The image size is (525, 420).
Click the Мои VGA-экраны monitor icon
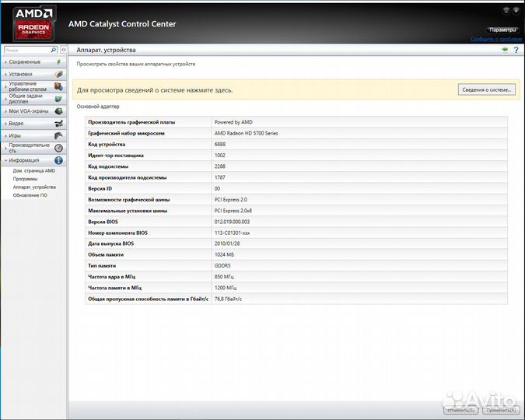coord(58,111)
